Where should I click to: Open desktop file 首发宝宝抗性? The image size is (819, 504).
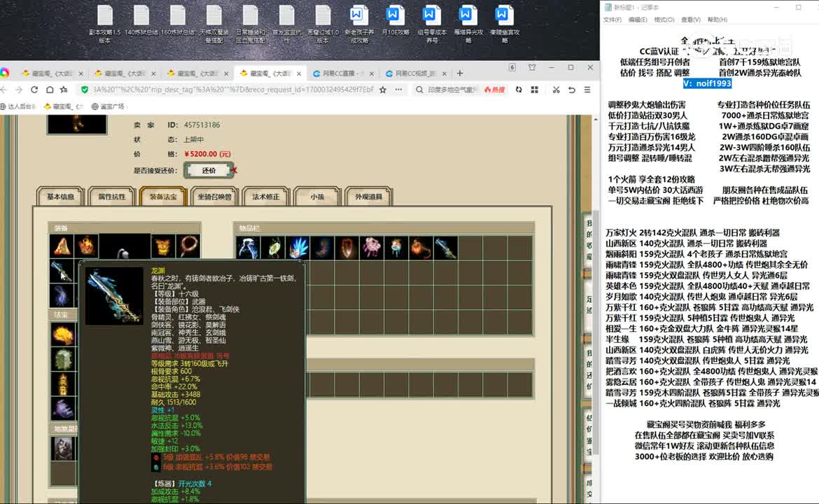(287, 24)
